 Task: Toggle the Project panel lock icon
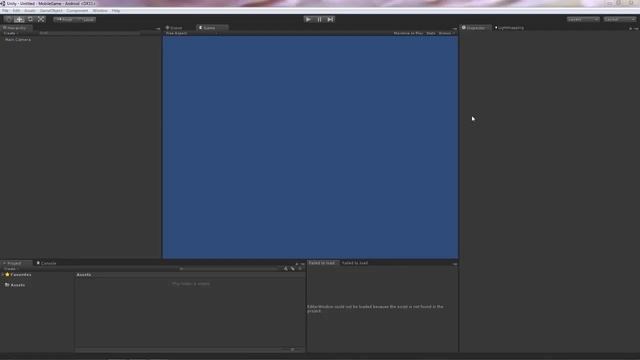tap(297, 264)
